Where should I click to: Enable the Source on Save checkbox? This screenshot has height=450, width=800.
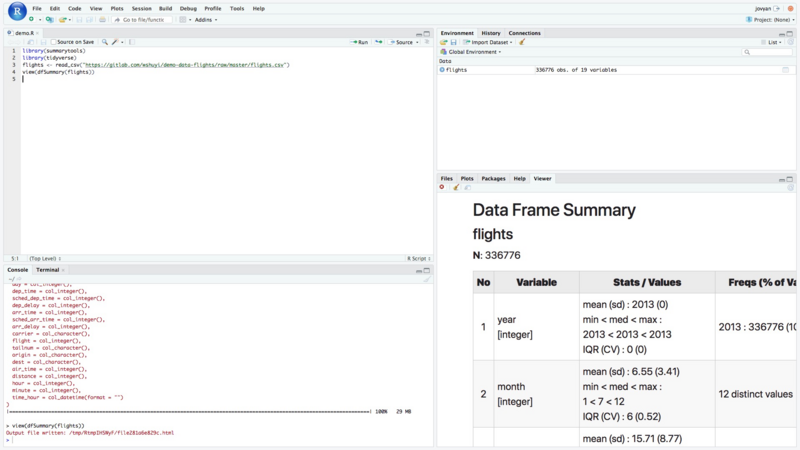[x=54, y=42]
